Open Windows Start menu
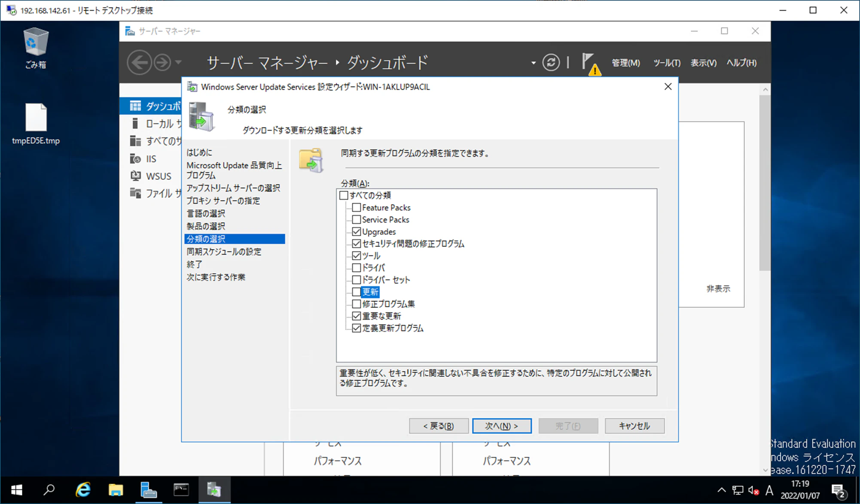 [x=16, y=490]
